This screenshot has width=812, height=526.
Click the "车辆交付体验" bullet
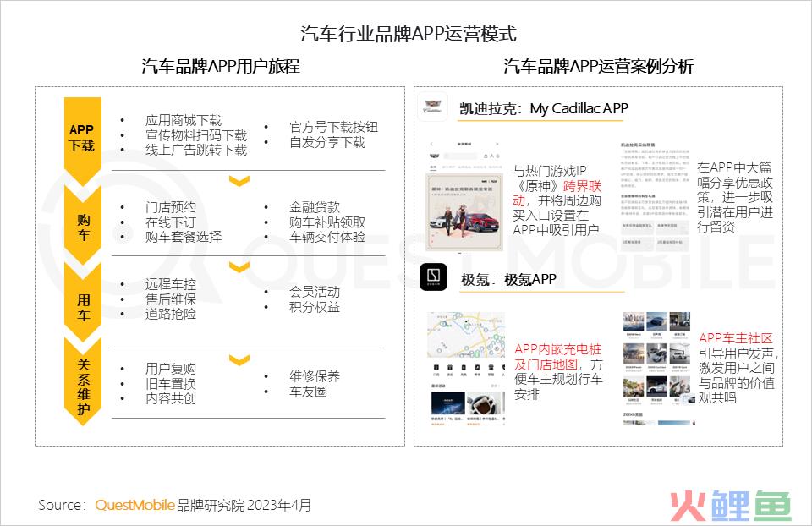(327, 237)
